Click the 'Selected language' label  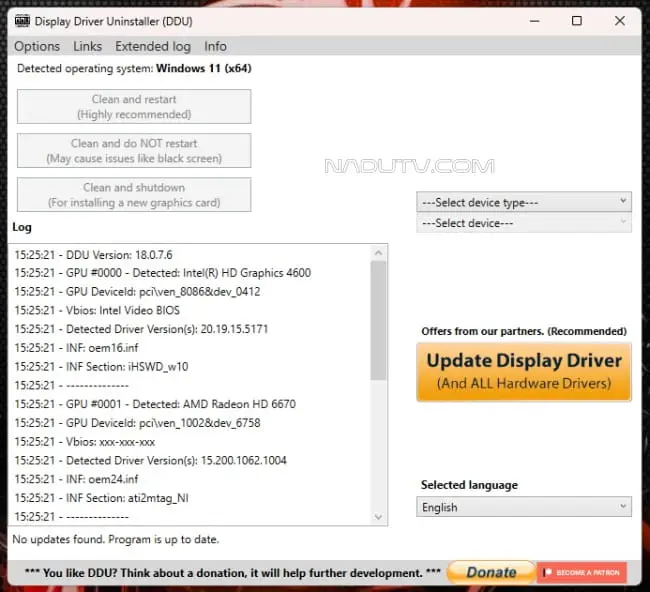pyautogui.click(x=469, y=485)
